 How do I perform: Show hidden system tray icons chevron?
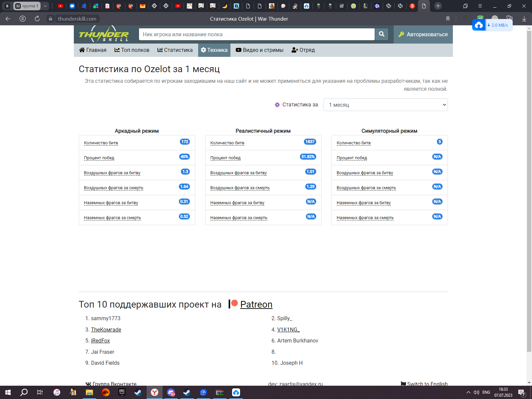(x=468, y=392)
